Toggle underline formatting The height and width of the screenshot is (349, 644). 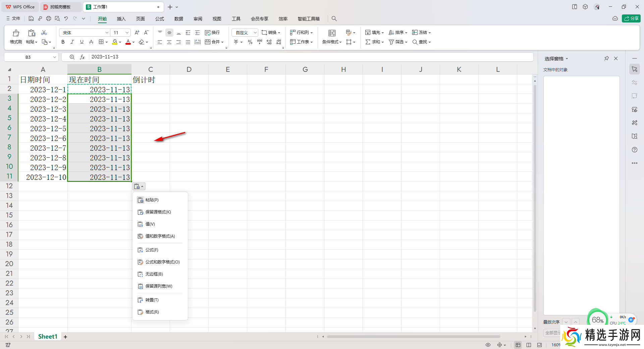tap(82, 42)
